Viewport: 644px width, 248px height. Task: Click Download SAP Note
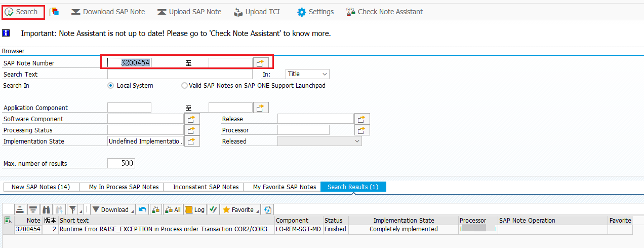pyautogui.click(x=108, y=12)
